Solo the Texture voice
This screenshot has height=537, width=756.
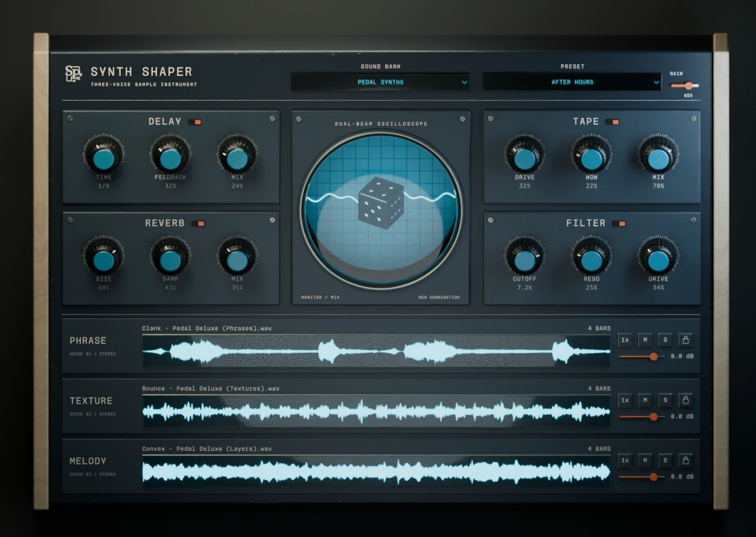click(665, 400)
